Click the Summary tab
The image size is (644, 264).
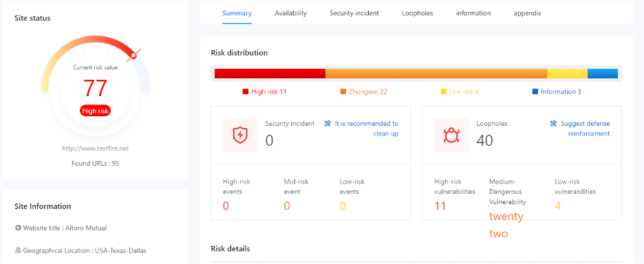pos(237,13)
